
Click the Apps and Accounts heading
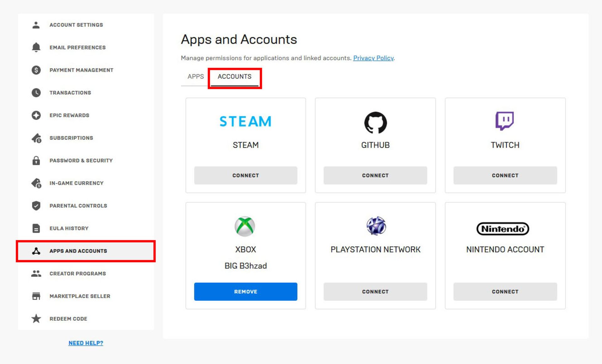click(x=239, y=39)
